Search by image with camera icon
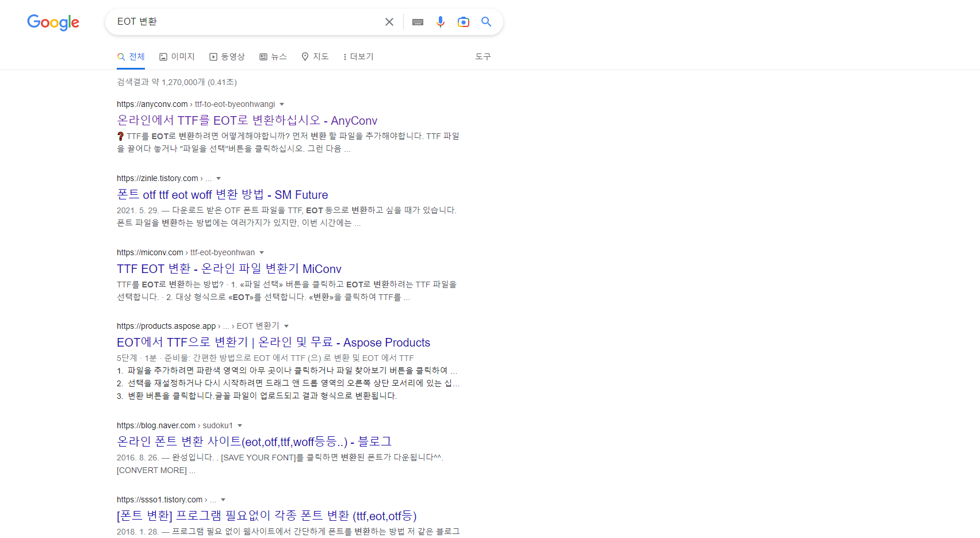The width and height of the screenshot is (980, 538). pos(464,22)
